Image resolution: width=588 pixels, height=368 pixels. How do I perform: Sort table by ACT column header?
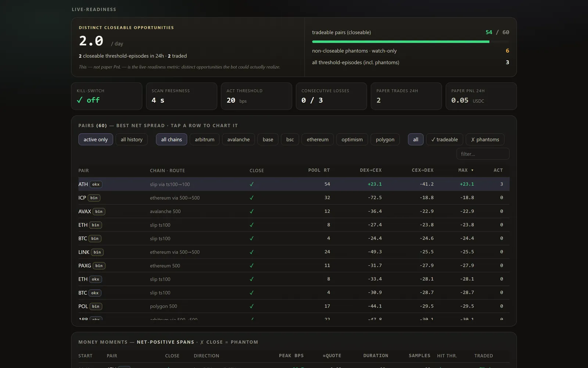pyautogui.click(x=498, y=170)
